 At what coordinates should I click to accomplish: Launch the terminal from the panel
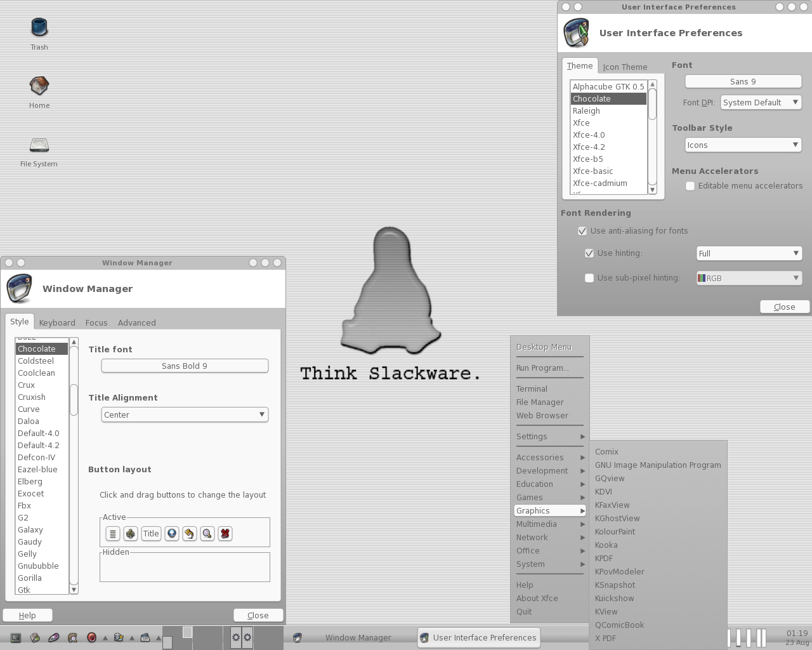(x=16, y=637)
